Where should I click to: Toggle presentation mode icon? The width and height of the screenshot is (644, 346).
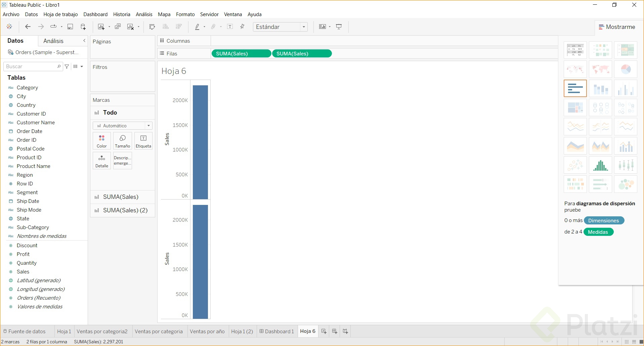click(x=339, y=27)
